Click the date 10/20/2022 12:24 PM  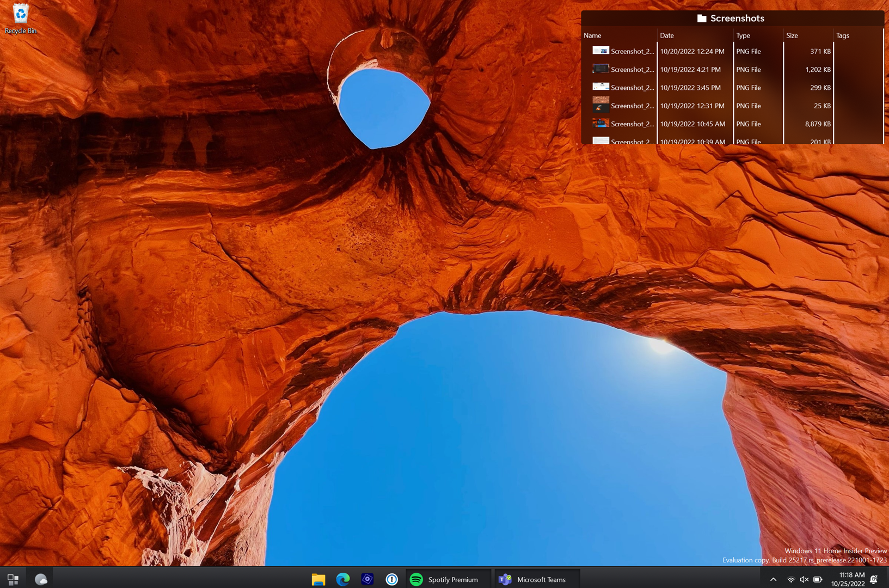692,51
